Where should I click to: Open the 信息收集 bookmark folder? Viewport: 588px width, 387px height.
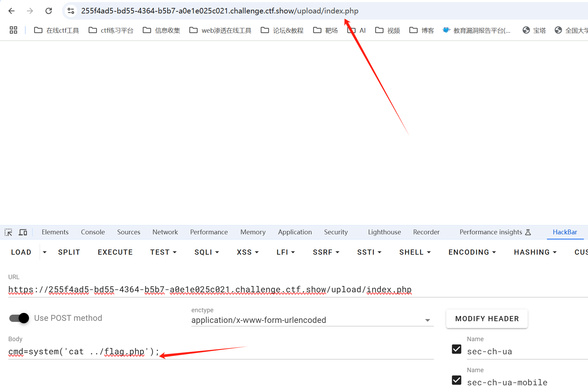click(x=161, y=30)
